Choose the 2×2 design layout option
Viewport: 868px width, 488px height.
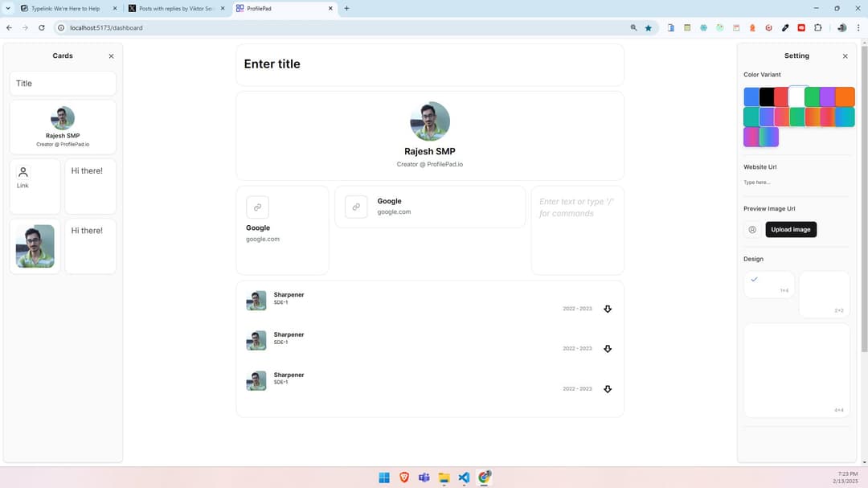(x=824, y=294)
